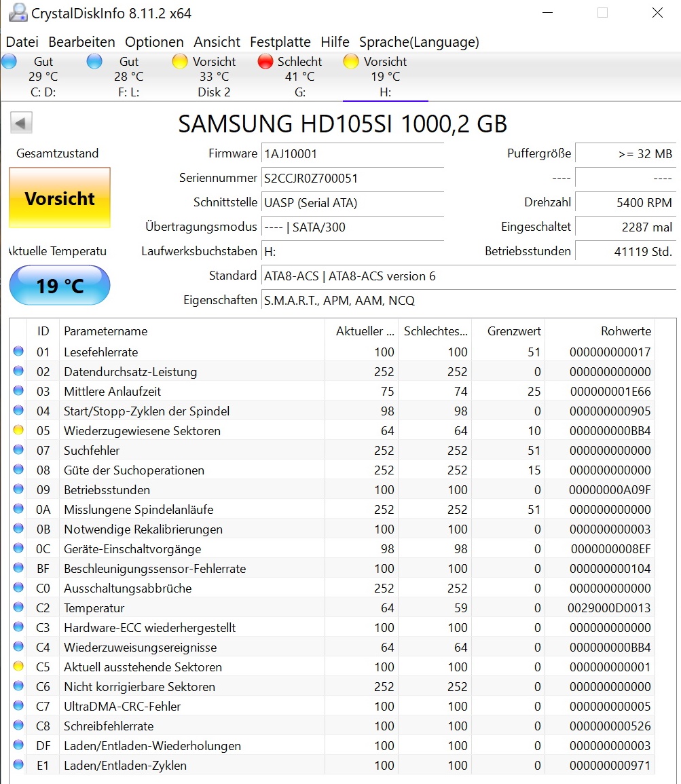This screenshot has height=784, width=681.
Task: Click blue status dot for Laden/Entladen-Zyklen
Action: pyautogui.click(x=18, y=764)
